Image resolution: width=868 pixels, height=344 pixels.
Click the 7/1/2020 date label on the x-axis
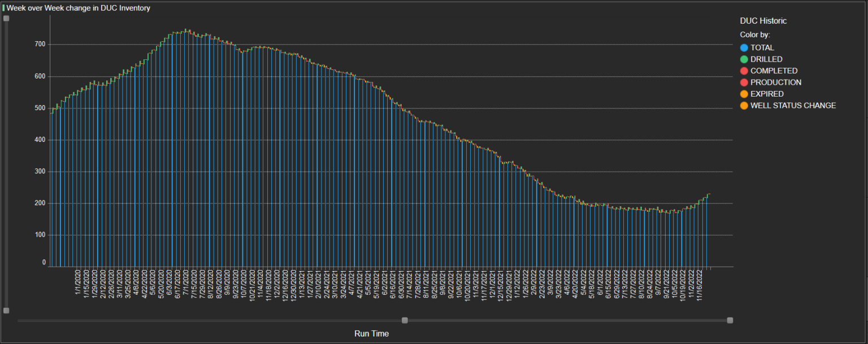pyautogui.click(x=186, y=283)
